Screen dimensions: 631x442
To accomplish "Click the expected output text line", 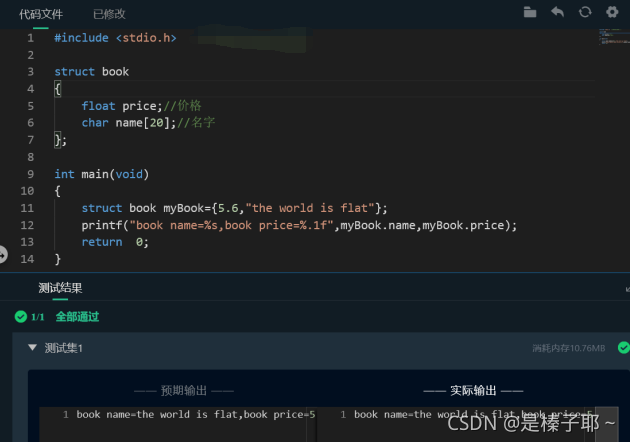I will point(196,414).
